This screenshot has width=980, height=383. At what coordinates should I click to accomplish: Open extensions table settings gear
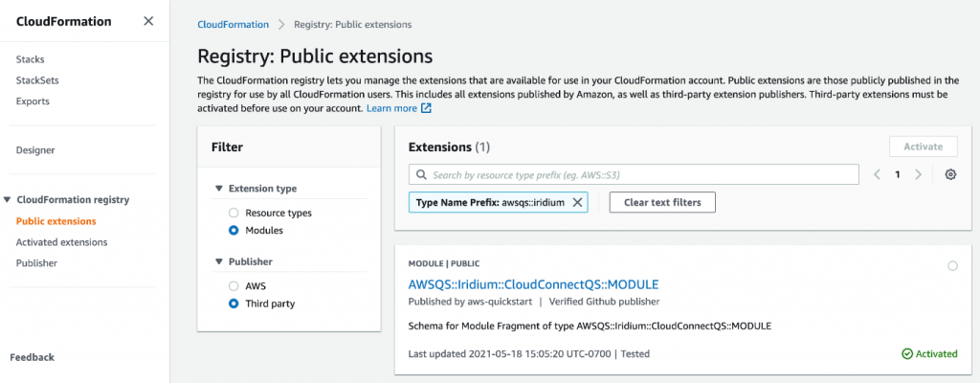pyautogui.click(x=950, y=174)
